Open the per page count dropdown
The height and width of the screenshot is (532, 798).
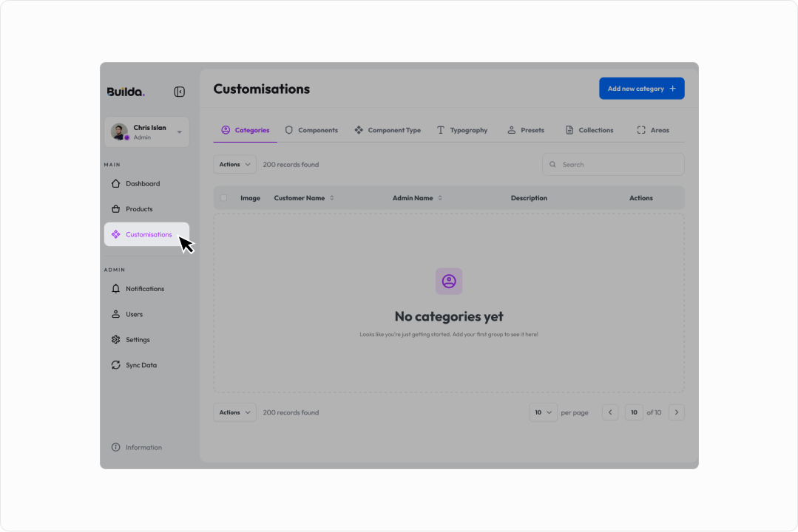(543, 412)
